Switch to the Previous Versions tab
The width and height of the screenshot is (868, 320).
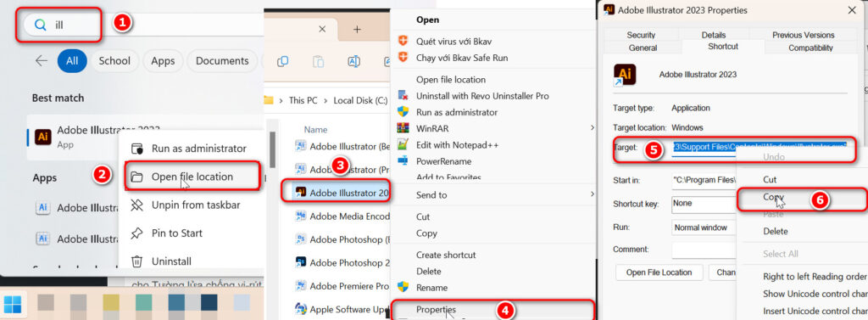[x=803, y=35]
